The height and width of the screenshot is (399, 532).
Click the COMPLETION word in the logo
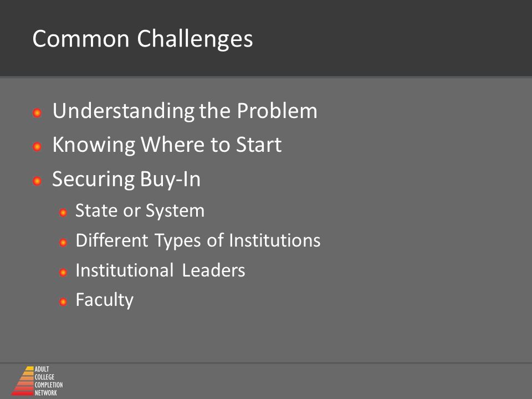pyautogui.click(x=49, y=385)
